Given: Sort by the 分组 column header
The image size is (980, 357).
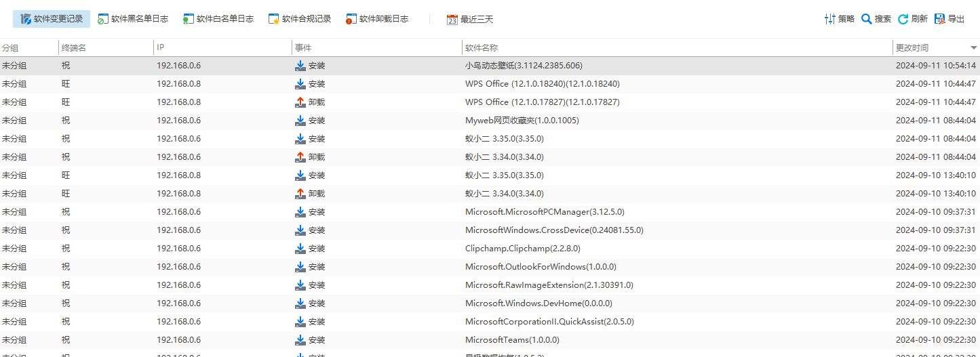Looking at the screenshot, I should coord(29,47).
